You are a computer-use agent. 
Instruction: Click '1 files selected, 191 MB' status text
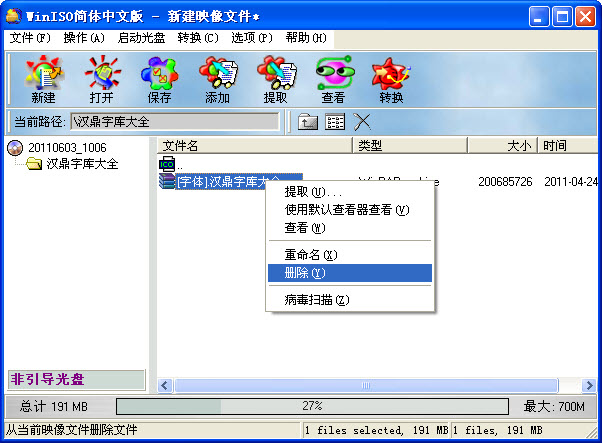coord(376,431)
